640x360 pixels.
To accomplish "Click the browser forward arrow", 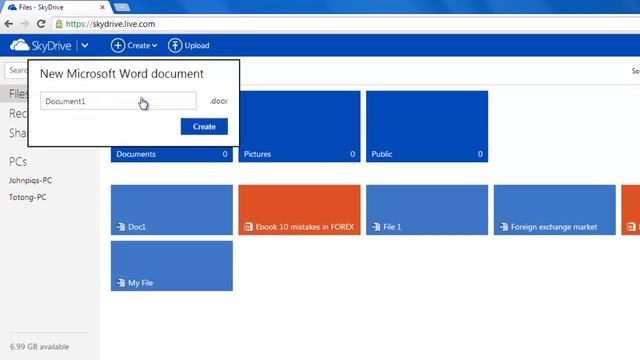I will [25, 24].
